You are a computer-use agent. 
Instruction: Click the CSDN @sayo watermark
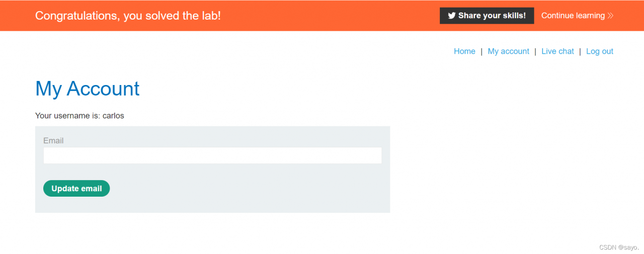pos(619,247)
